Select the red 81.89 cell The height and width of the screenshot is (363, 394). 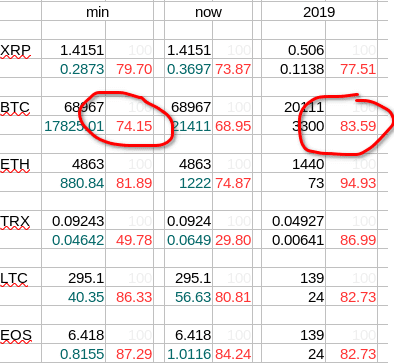click(x=129, y=183)
